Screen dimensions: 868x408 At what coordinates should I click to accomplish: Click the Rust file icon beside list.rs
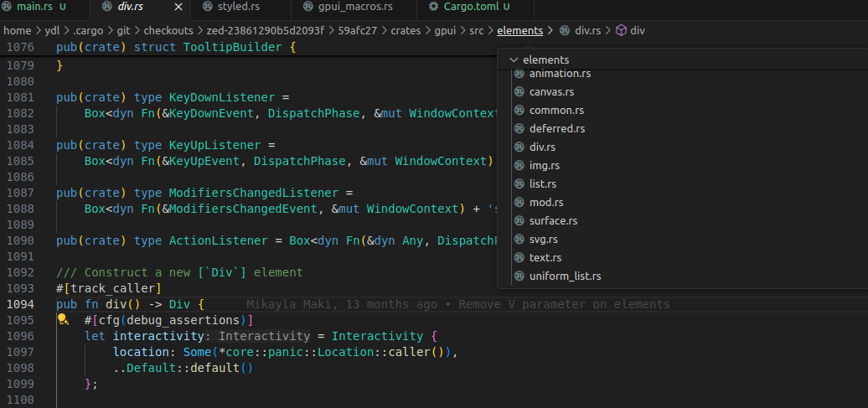(x=519, y=184)
